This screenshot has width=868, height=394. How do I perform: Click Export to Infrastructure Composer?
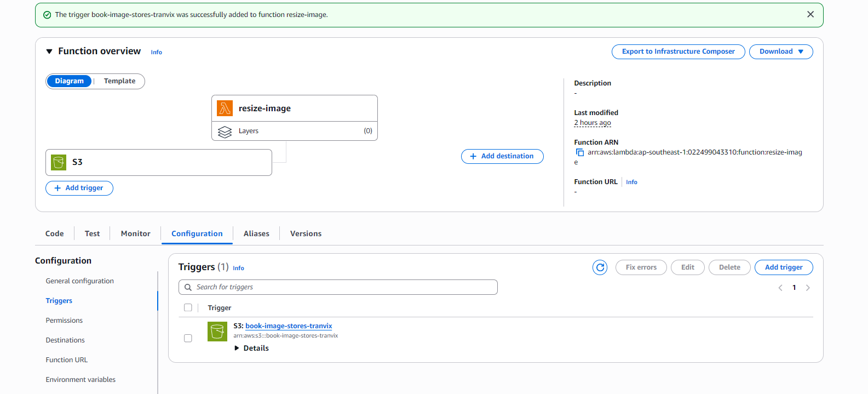click(x=678, y=52)
